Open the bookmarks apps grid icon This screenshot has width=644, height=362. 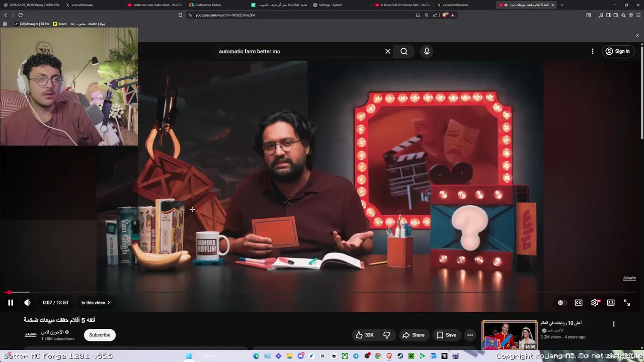tap(5, 24)
